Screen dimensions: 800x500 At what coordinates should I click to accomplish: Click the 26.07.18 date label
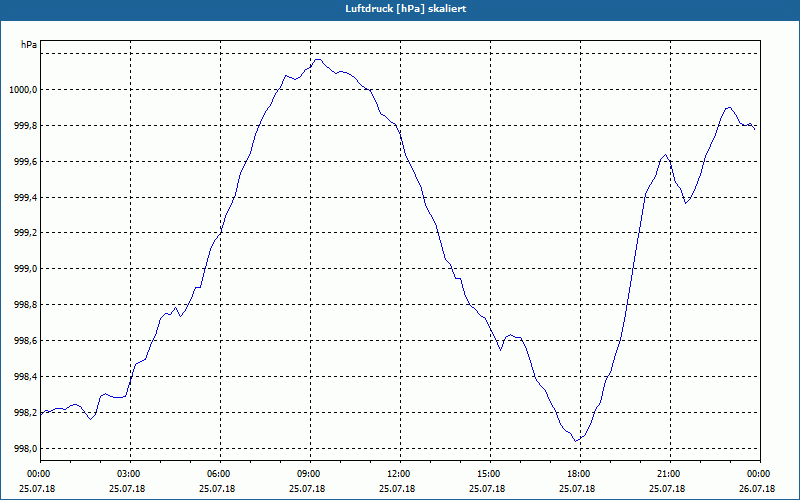coord(757,488)
